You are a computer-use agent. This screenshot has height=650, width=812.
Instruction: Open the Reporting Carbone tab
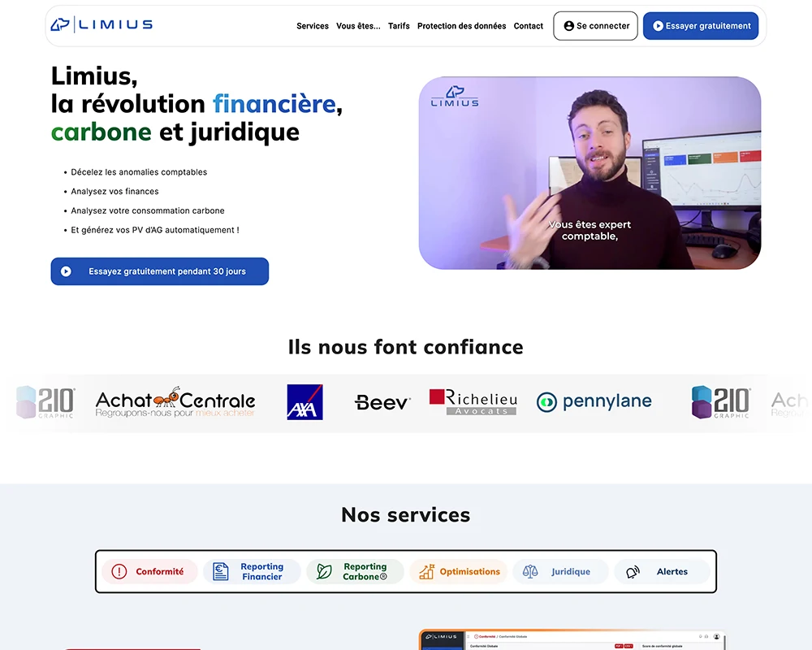pos(355,572)
